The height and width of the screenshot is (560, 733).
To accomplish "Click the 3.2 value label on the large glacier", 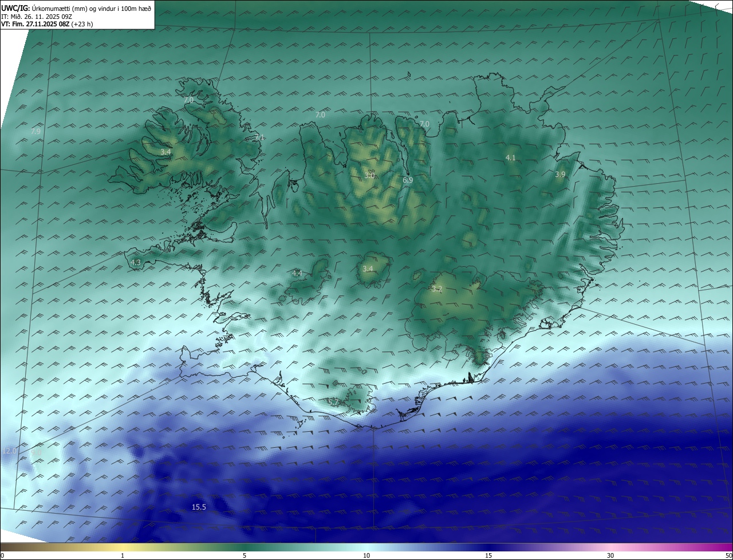I will [437, 289].
